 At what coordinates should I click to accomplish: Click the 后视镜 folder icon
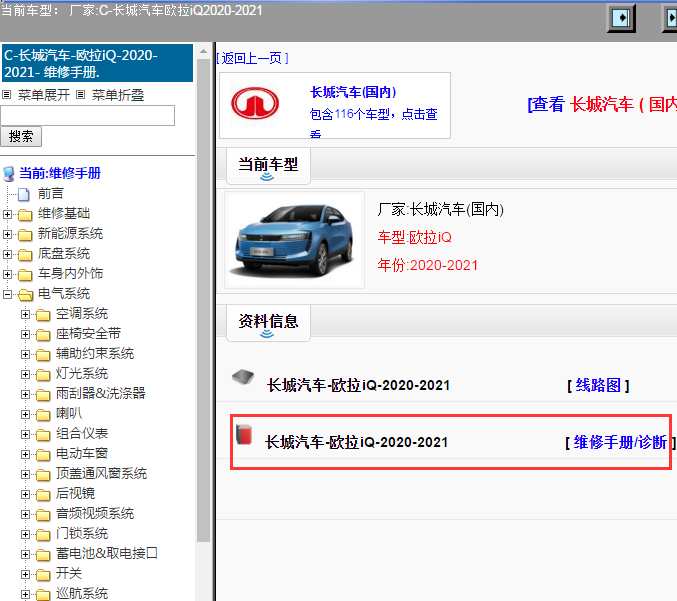click(x=43, y=494)
